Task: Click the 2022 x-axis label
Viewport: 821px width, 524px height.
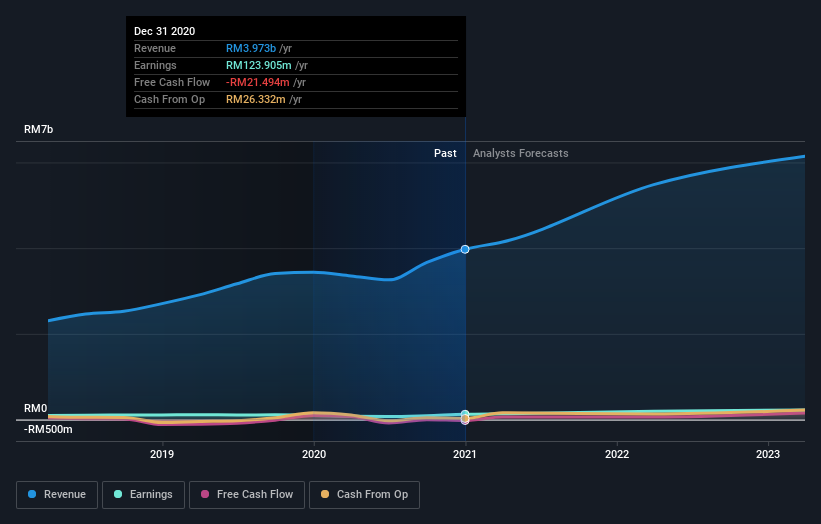Action: click(617, 454)
